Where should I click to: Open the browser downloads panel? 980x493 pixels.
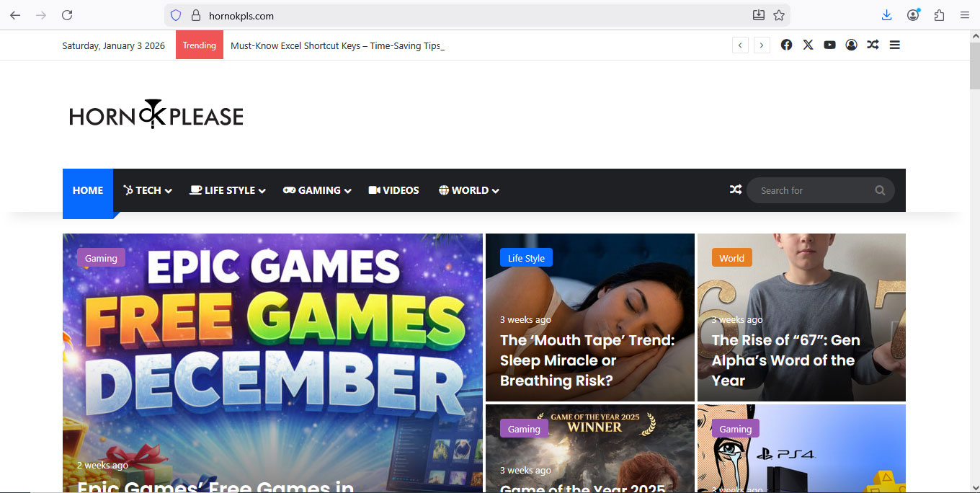coord(887,15)
